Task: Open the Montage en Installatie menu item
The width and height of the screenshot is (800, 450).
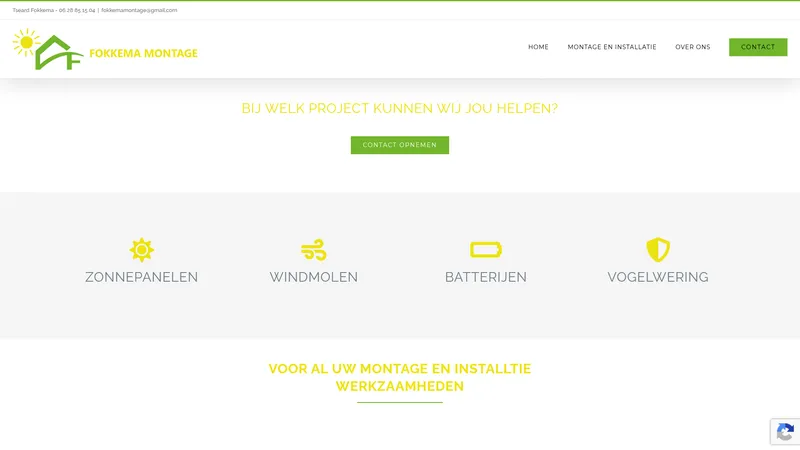Action: [612, 47]
